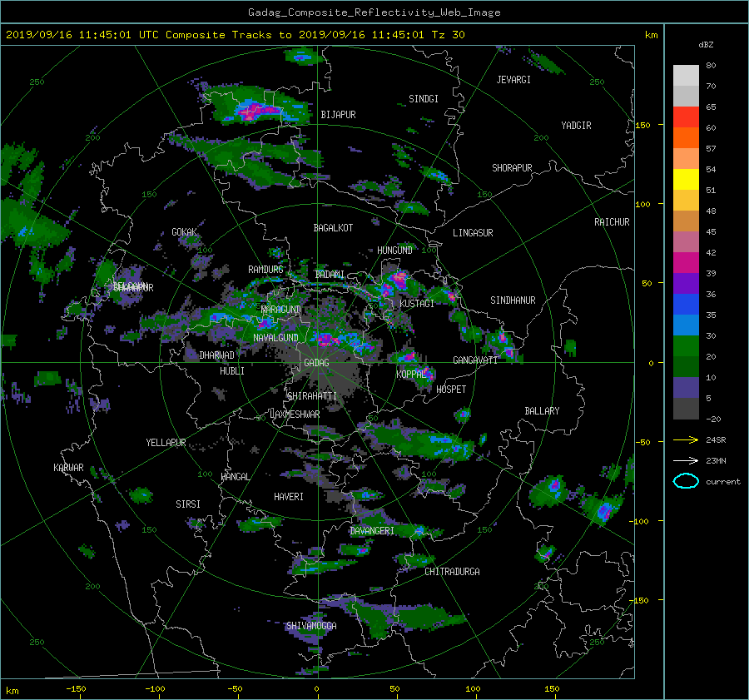Click the yellow 24SR arrow legend icon

pos(686,439)
